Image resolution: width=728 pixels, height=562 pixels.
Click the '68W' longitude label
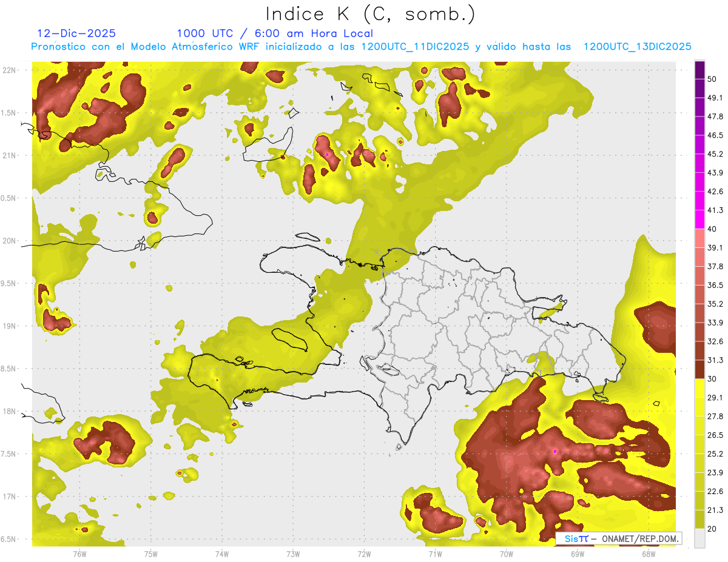[x=649, y=554]
